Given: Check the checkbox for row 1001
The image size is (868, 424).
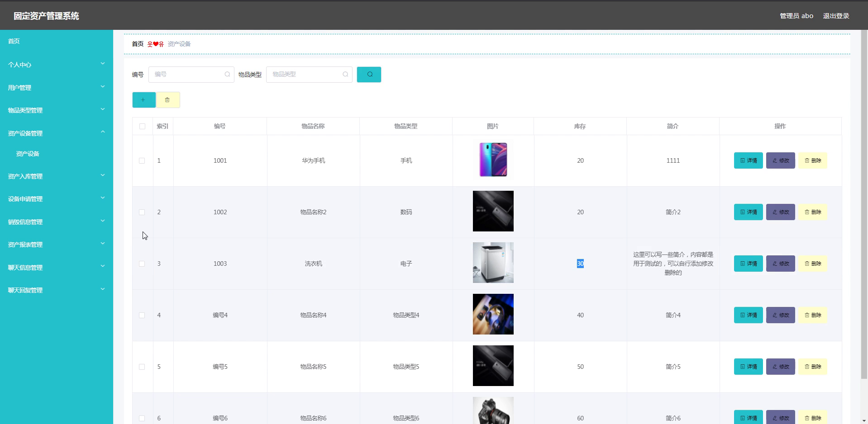Looking at the screenshot, I should coord(142,160).
